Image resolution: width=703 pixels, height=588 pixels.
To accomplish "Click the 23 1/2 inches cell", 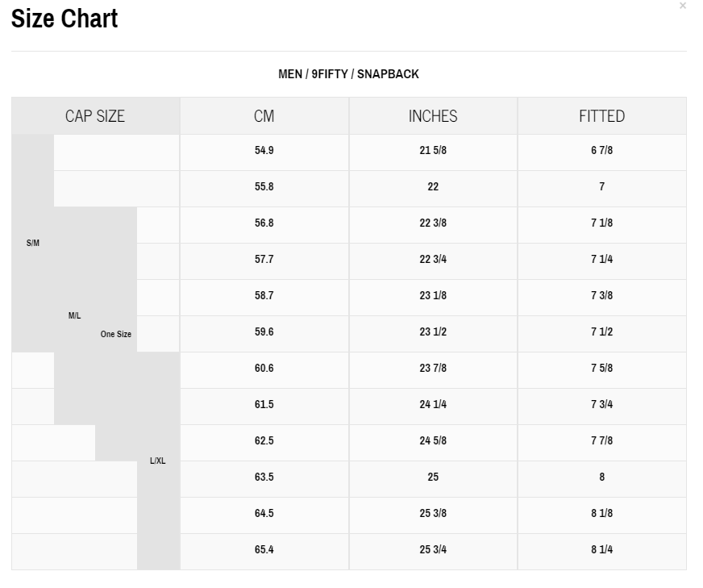I will point(433,332).
